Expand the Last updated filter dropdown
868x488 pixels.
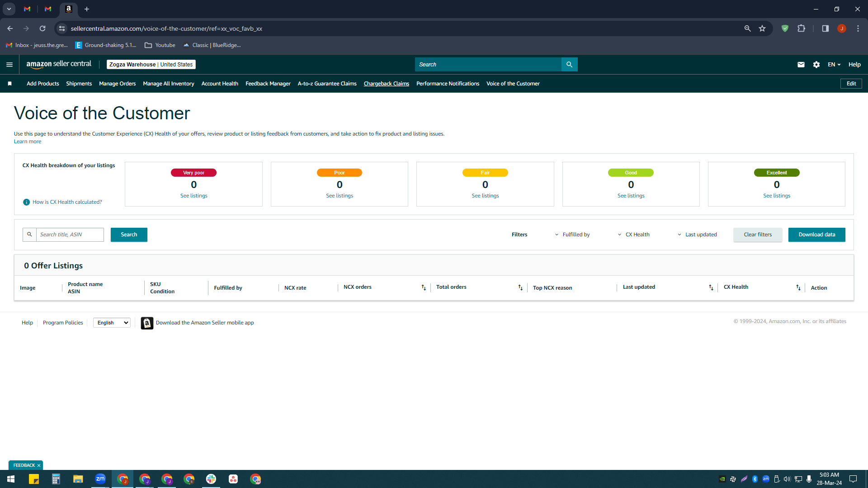pos(697,235)
